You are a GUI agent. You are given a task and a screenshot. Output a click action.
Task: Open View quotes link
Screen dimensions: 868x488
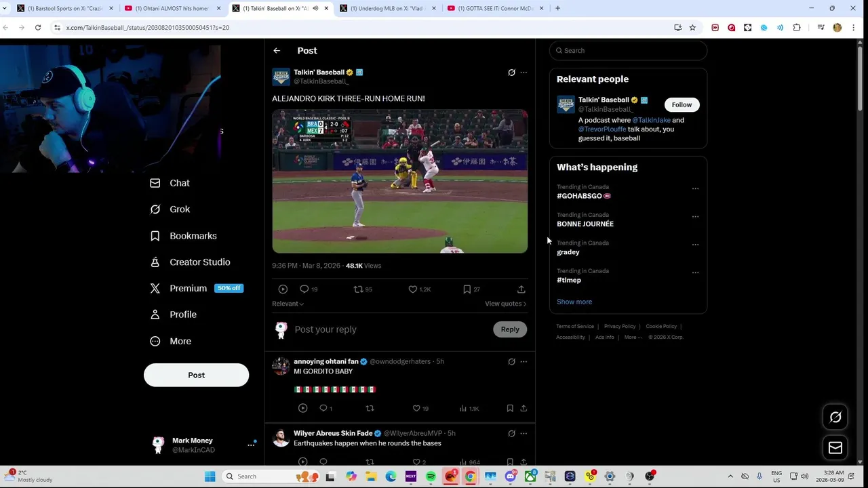[x=505, y=304]
